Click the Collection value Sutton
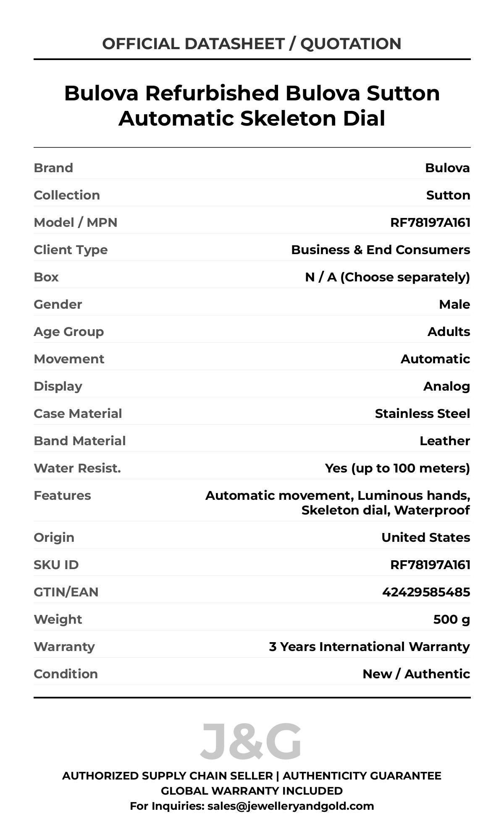The width and height of the screenshot is (504, 840). (x=448, y=195)
